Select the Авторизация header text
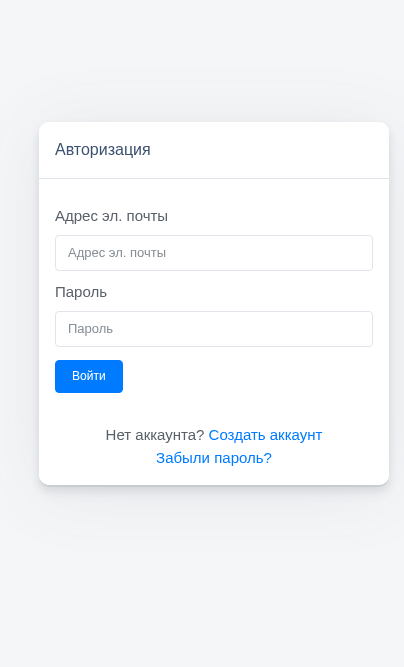 click(x=102, y=149)
